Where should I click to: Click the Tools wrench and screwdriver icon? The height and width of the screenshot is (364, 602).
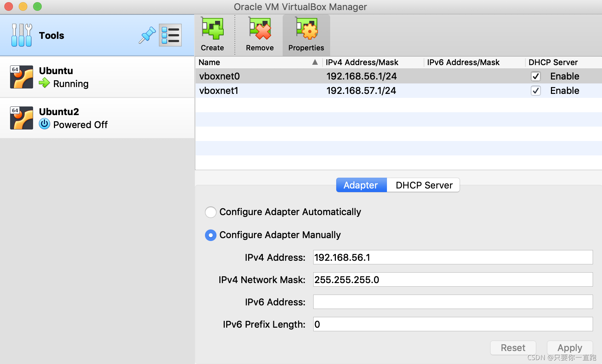[x=22, y=35]
